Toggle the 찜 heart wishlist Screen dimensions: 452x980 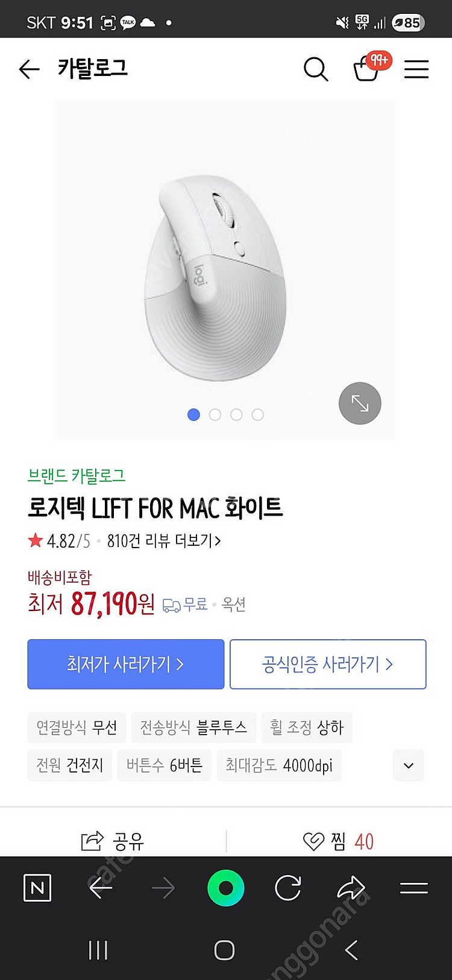click(313, 841)
